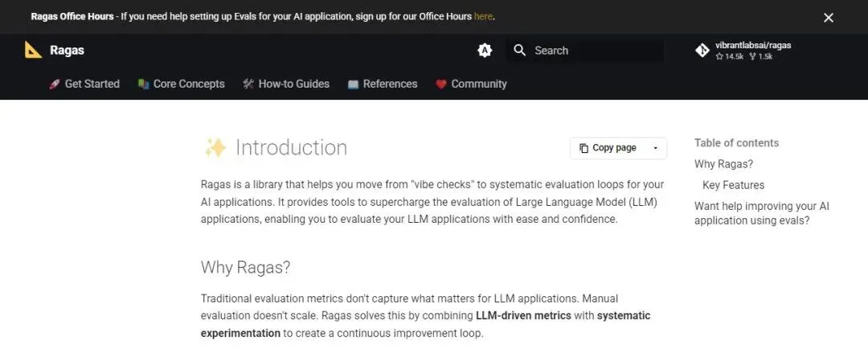Viewport: 868px width, 362px height.
Task: Click the Ragas triangle ruler logo
Action: tap(33, 50)
